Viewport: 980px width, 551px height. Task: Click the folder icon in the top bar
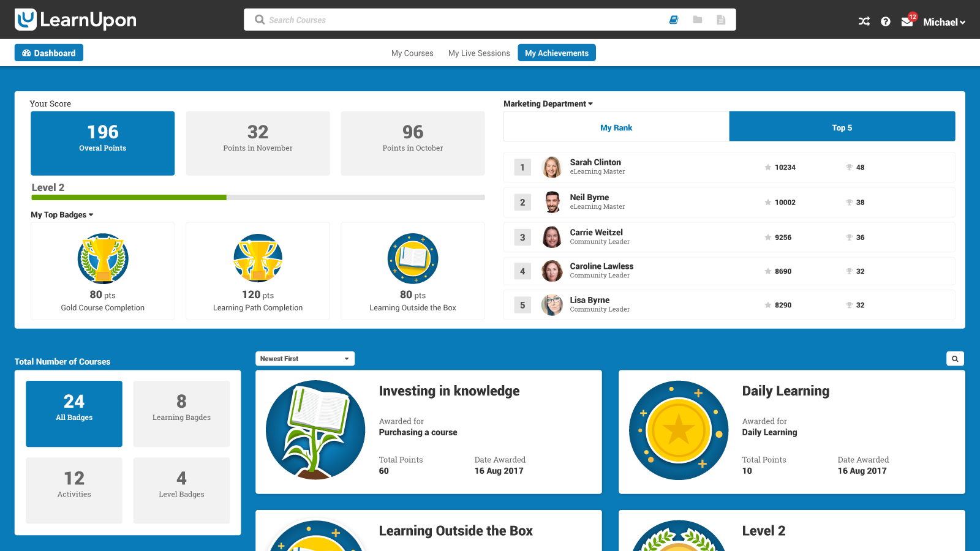(x=697, y=20)
